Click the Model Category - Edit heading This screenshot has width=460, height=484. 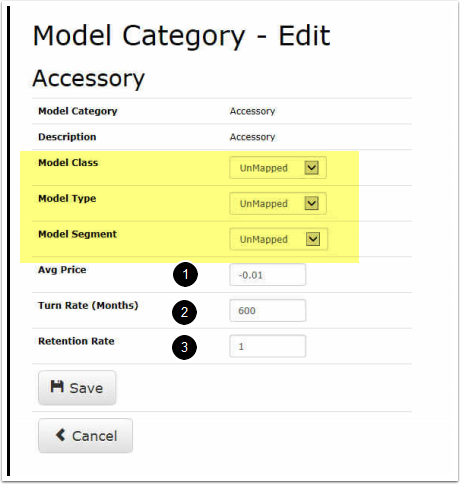coord(181,36)
